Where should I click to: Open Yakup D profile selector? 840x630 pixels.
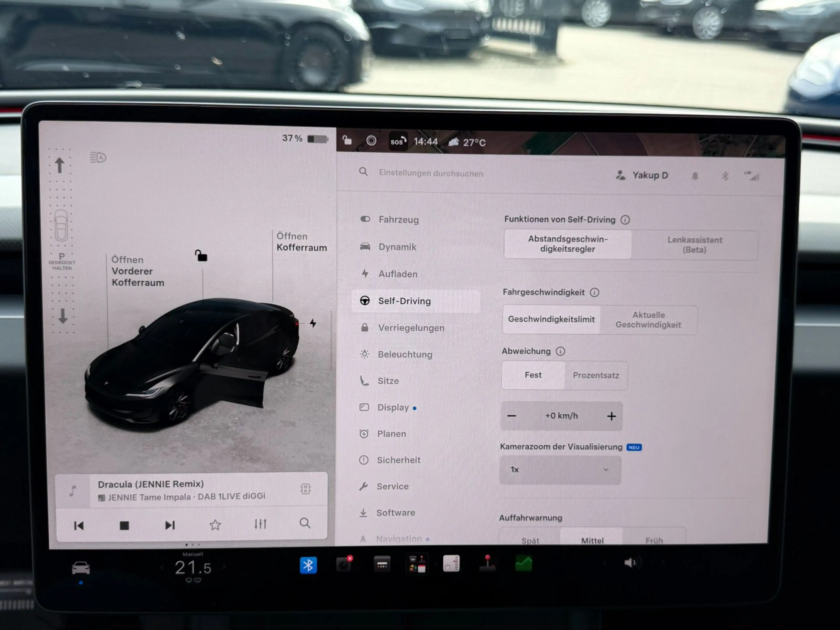coord(642,175)
